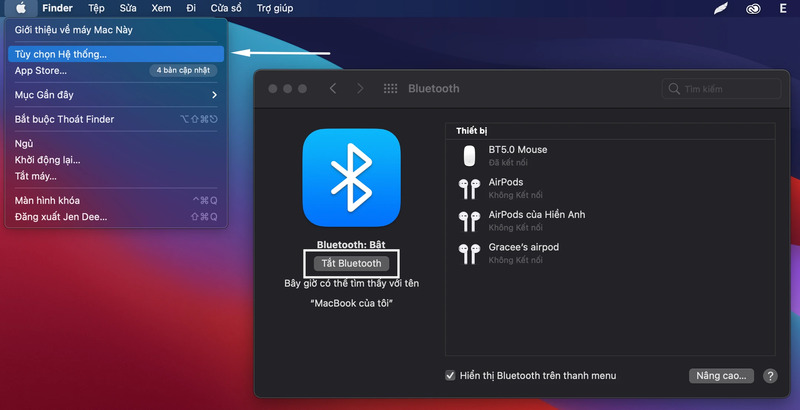Open Creative Cloud menu bar icon
800x410 pixels.
click(x=753, y=8)
